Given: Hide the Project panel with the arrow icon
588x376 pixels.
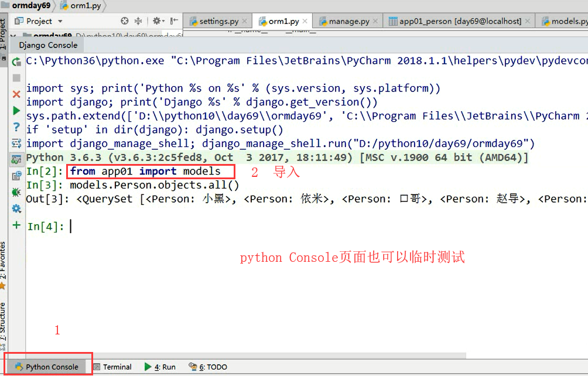Looking at the screenshot, I should pos(173,21).
